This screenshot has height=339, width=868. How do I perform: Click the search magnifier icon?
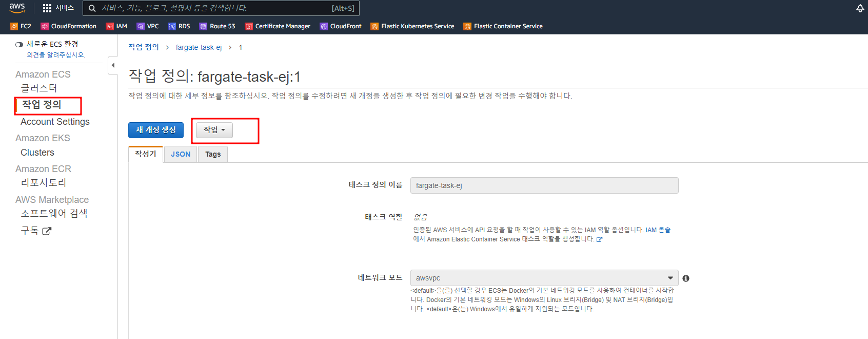point(92,8)
